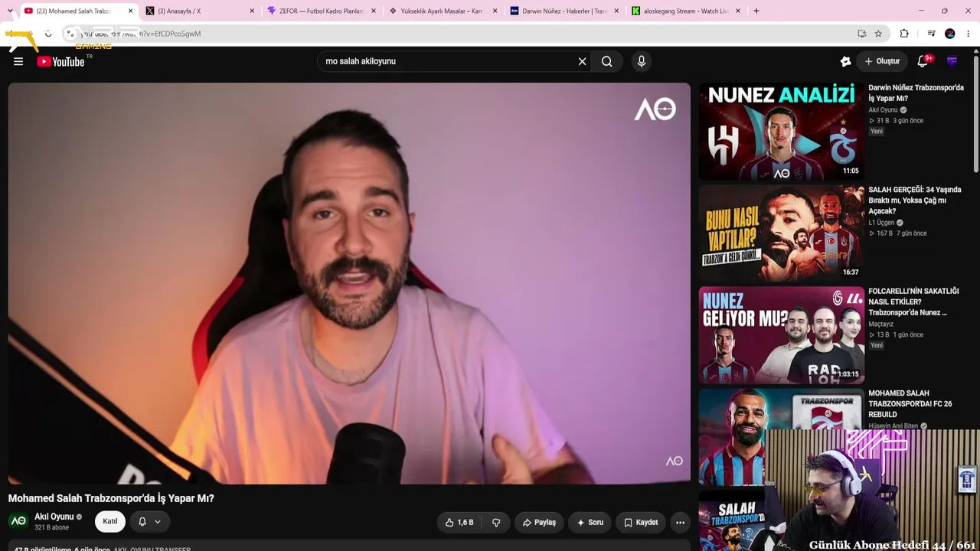Image resolution: width=980 pixels, height=551 pixels.
Task: Open the Akıl Oyunu channel name link
Action: tap(54, 517)
